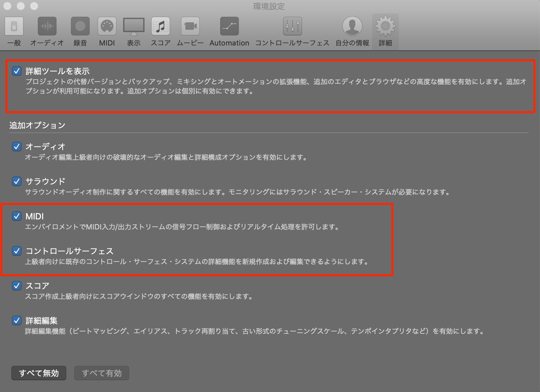Open the ムービー camera icon
This screenshot has height=392, width=540.
point(190,26)
